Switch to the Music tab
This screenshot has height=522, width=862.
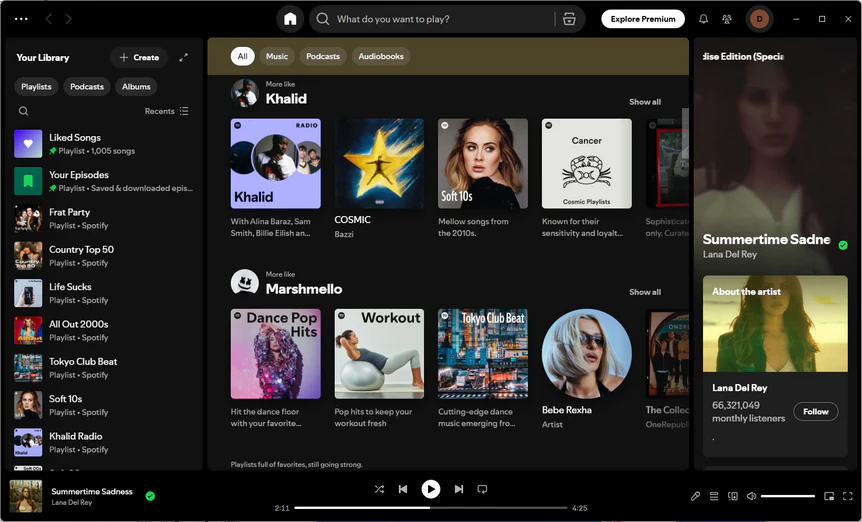(277, 57)
